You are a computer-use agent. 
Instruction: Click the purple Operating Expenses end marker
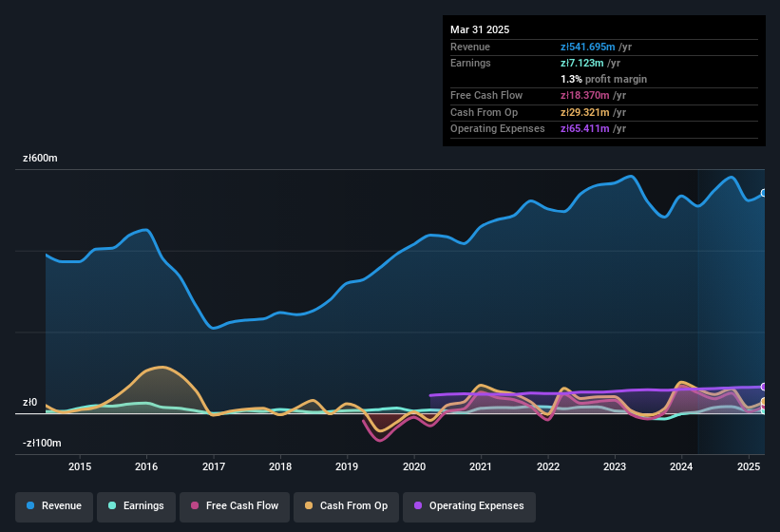tap(764, 387)
